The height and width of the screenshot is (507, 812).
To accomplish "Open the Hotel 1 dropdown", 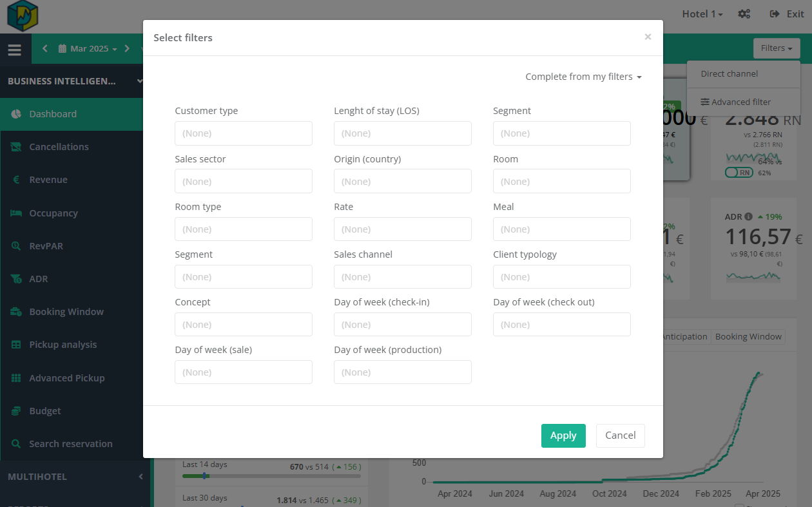I will (x=702, y=14).
